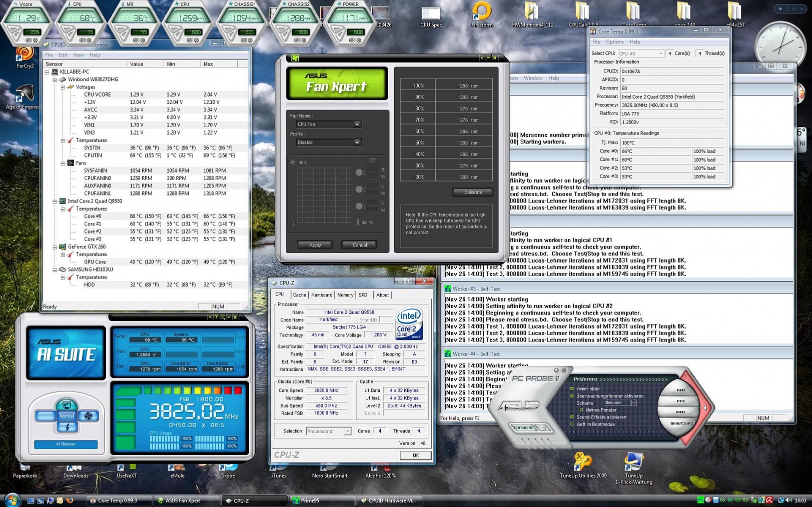
Task: Click the volume icon in the system tray
Action: pyautogui.click(x=788, y=500)
